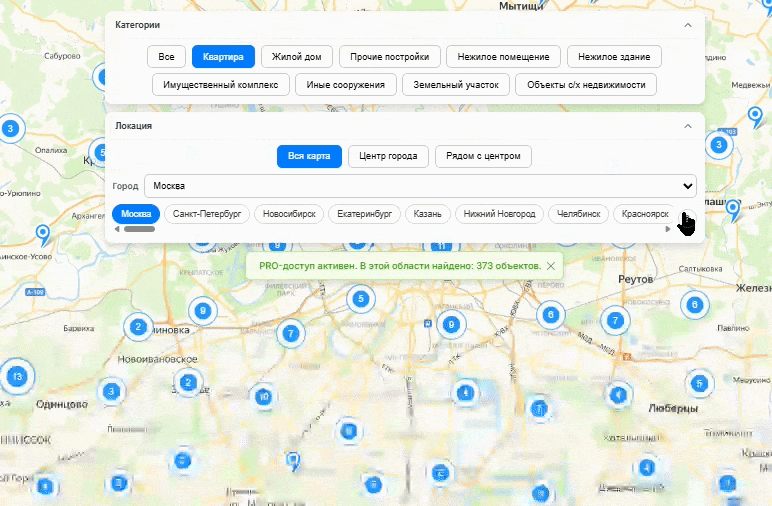Click the blue metro station icon

click(427, 323)
